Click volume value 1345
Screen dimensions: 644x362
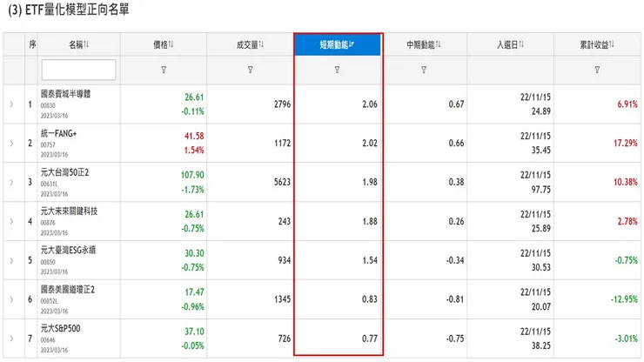[282, 299]
